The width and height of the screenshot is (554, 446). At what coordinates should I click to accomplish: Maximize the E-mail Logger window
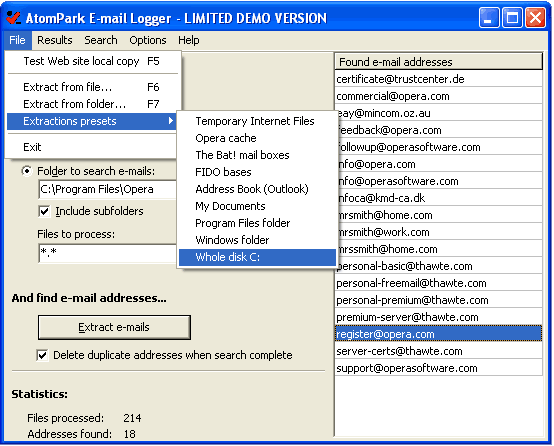(512, 17)
